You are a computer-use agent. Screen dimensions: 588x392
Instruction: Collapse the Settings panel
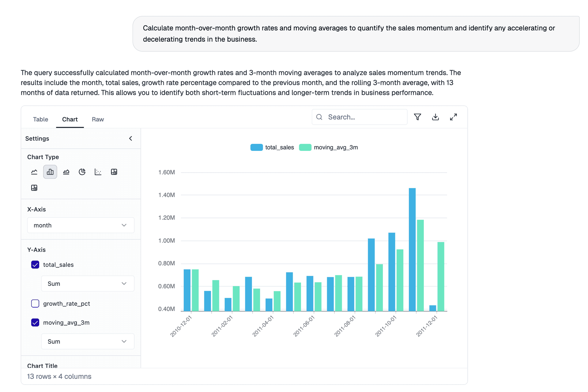click(x=130, y=138)
